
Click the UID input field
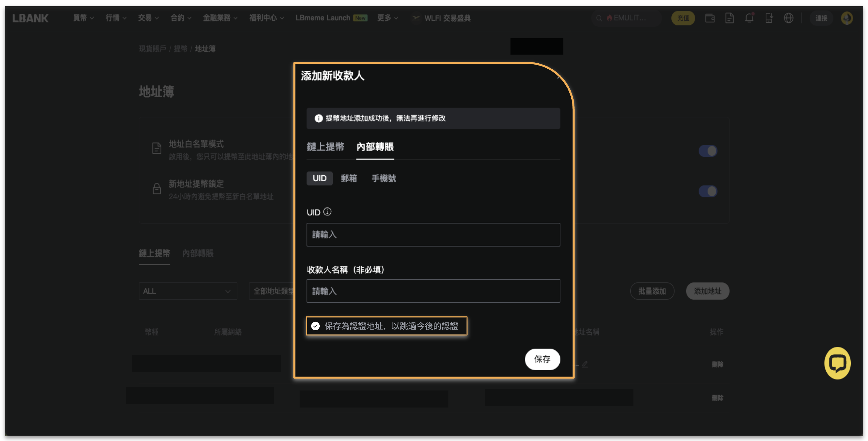click(x=433, y=234)
